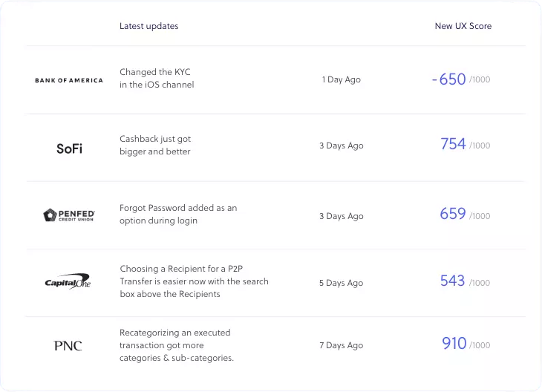Click the -650 UX score
The height and width of the screenshot is (392, 542).
(448, 79)
